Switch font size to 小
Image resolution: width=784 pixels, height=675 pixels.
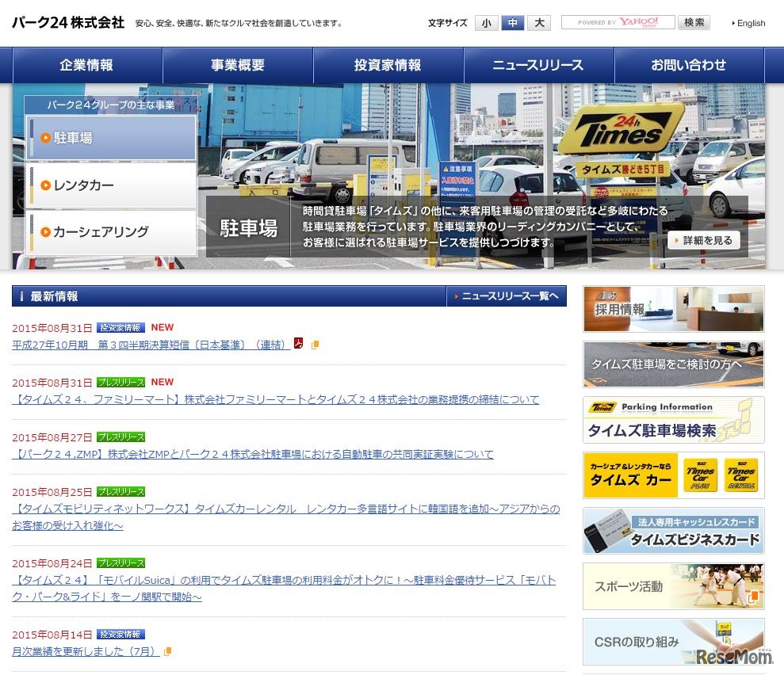[486, 23]
